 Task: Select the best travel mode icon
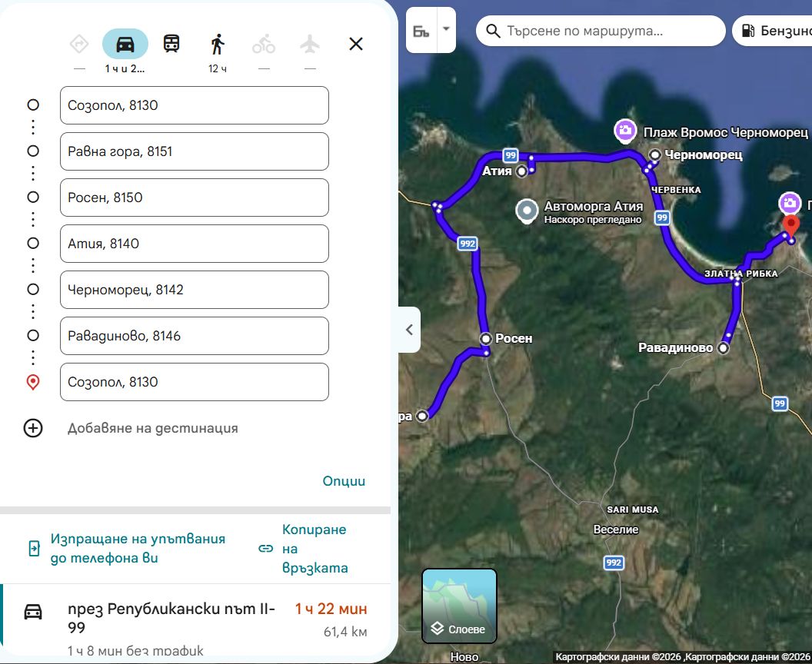[79, 44]
